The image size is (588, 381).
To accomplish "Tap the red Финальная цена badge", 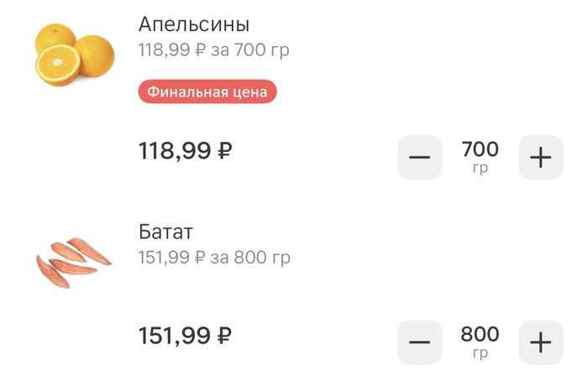I will point(207,91).
